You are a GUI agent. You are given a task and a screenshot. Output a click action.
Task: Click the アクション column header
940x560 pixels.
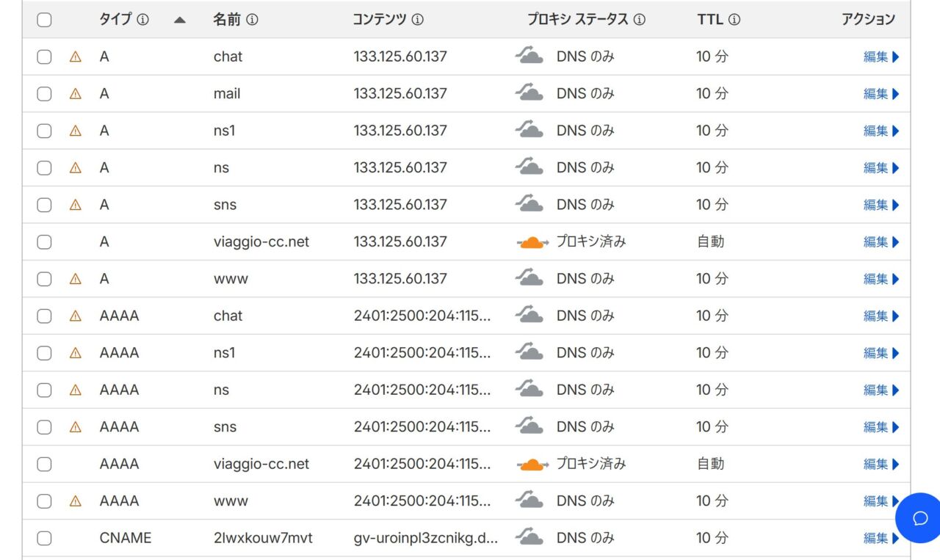point(867,20)
